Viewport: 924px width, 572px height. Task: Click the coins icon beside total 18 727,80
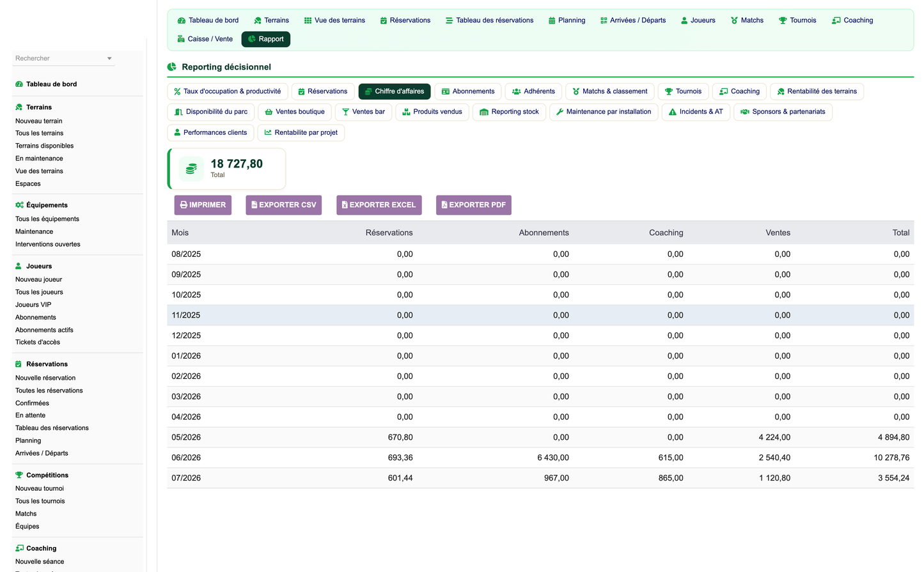coord(191,169)
